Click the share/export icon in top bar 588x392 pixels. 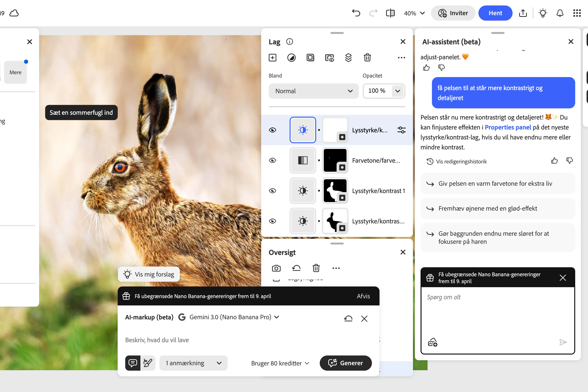coord(523,13)
